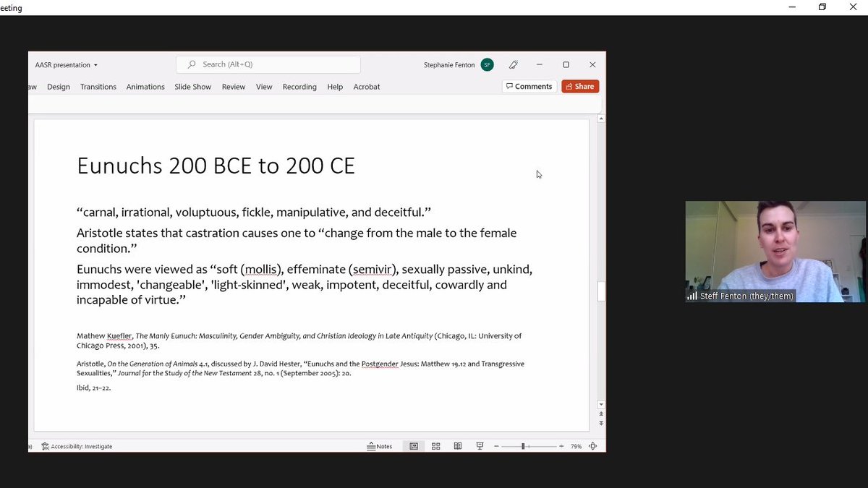
Task: Open the Help tab
Action: pos(335,87)
